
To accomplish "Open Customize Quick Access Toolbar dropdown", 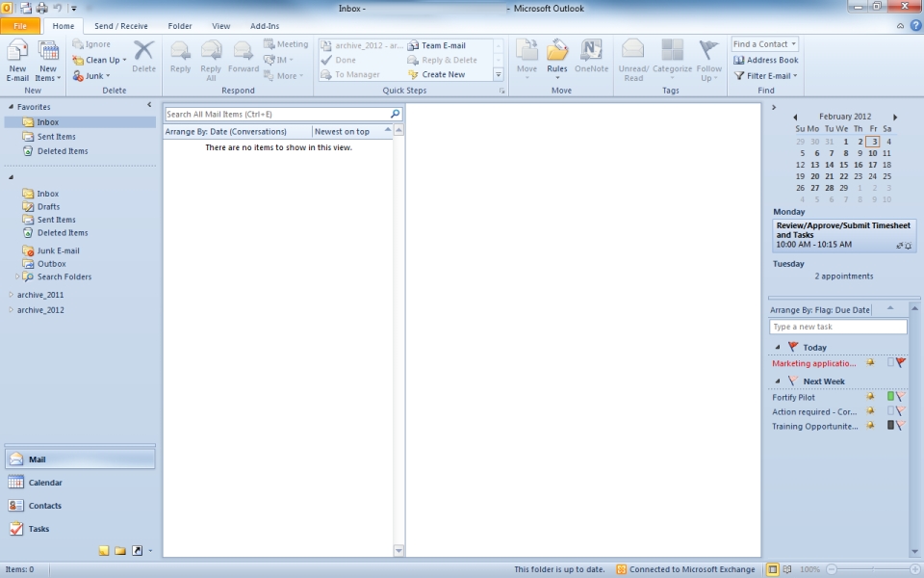I will 74,9.
